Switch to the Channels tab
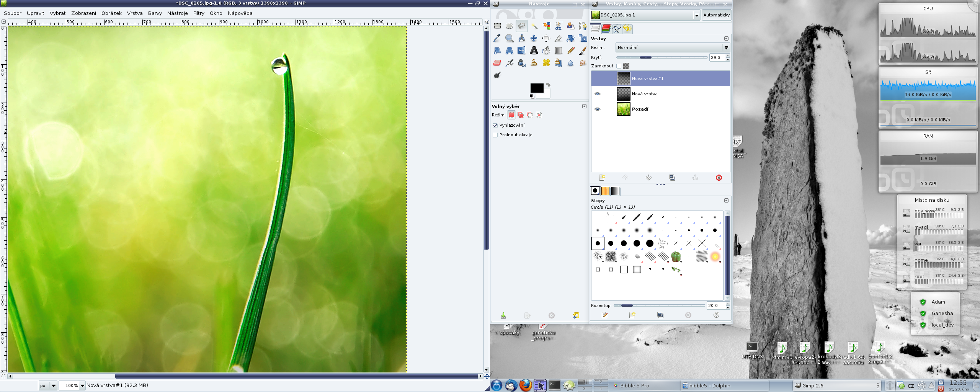Image resolution: width=980 pixels, height=392 pixels. click(x=606, y=29)
